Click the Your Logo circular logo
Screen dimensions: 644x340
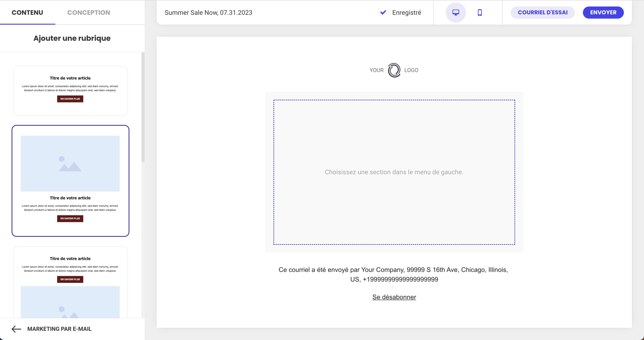[x=394, y=70]
